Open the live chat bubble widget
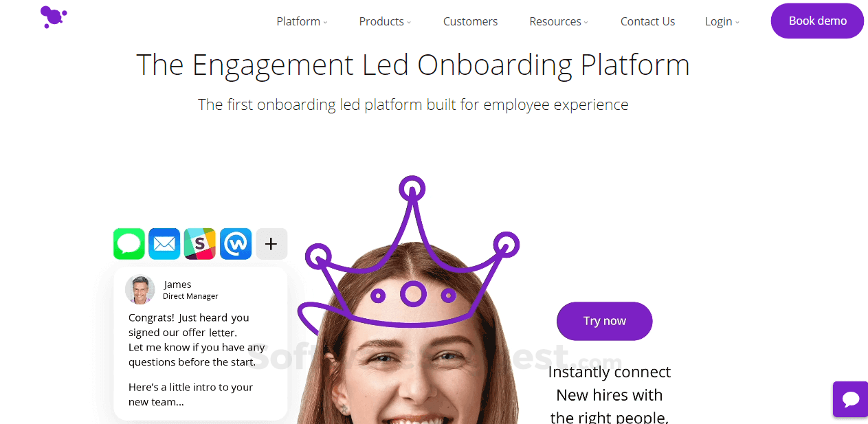Viewport: 868px width, 424px height. [851, 399]
